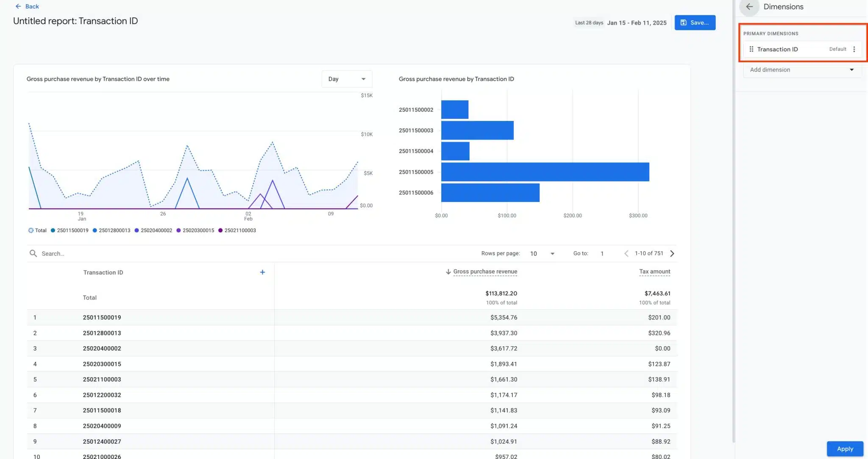This screenshot has height=459, width=868.
Task: Click the bar for transaction 25011500004
Action: tap(455, 151)
